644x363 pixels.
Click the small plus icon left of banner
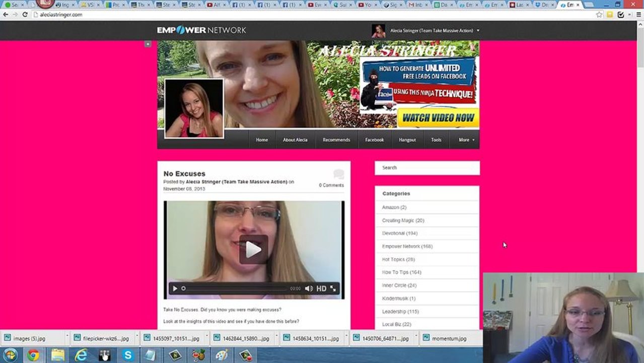click(148, 44)
